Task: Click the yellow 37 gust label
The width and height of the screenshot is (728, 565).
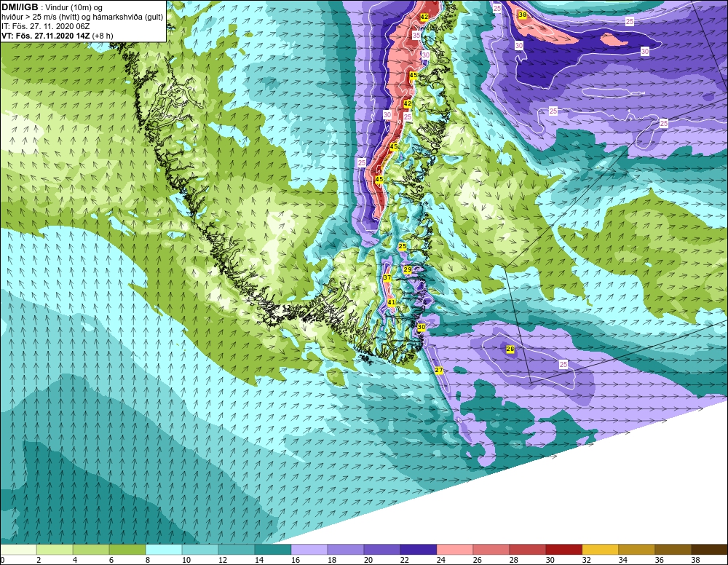Action: [x=387, y=277]
